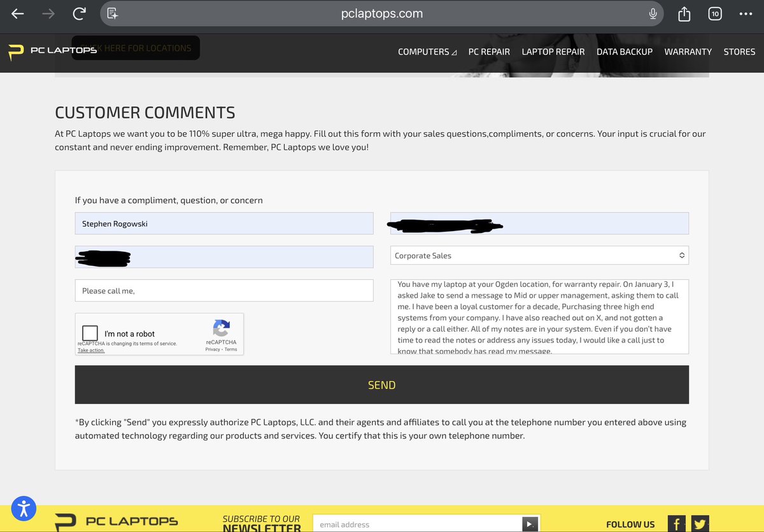
Task: Expand the Corporate Sales department dropdown
Action: pos(539,255)
